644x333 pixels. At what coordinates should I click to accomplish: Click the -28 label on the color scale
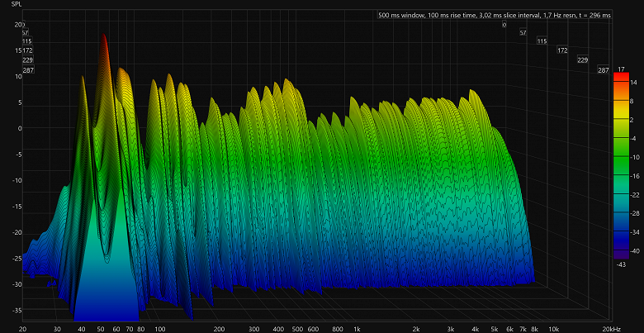pyautogui.click(x=635, y=213)
